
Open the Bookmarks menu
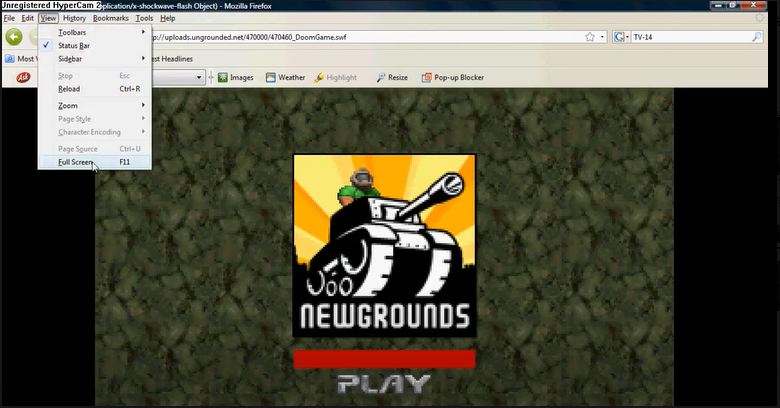pos(110,18)
